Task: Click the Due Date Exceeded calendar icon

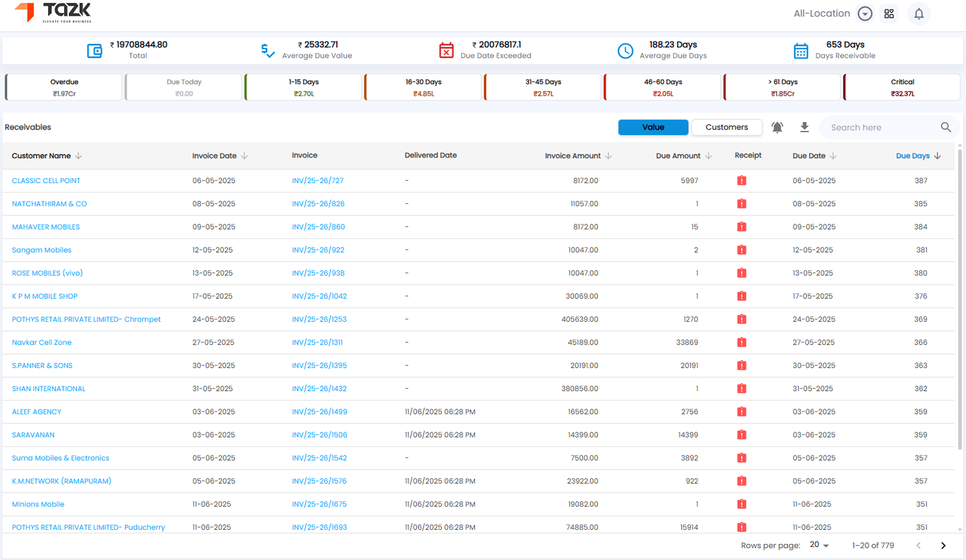Action: (x=446, y=50)
